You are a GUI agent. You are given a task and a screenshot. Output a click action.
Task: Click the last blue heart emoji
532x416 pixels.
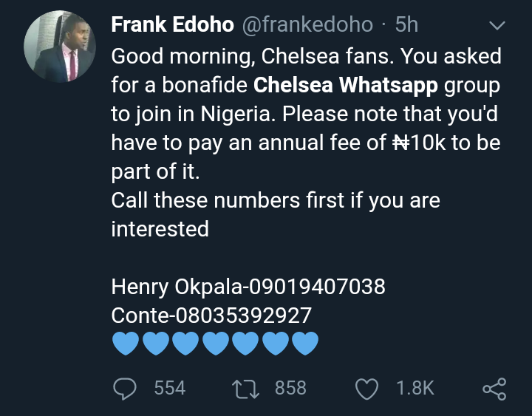coord(304,344)
